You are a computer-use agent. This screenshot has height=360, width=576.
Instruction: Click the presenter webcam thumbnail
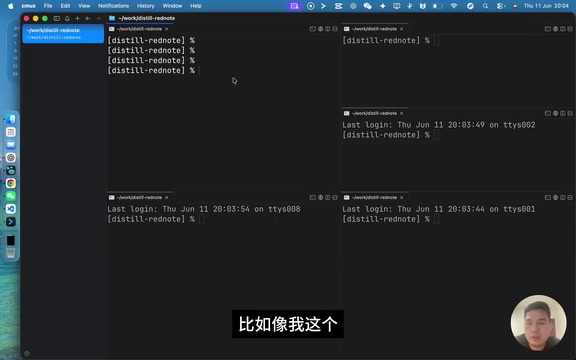coord(538,323)
